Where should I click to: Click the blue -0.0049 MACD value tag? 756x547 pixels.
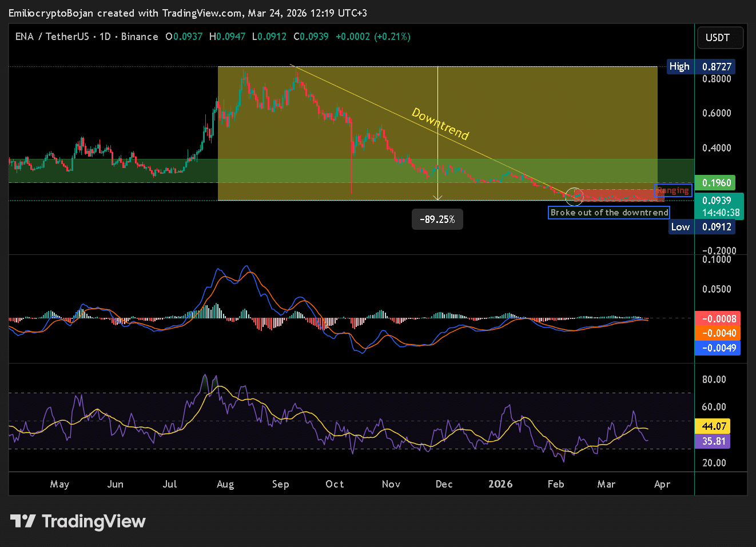pyautogui.click(x=718, y=348)
